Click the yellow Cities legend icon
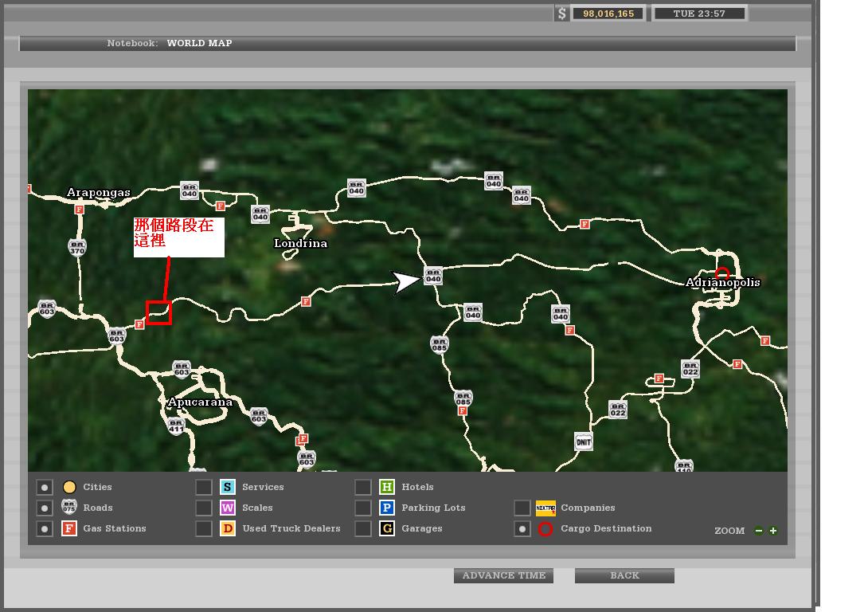868x612 pixels. click(69, 488)
